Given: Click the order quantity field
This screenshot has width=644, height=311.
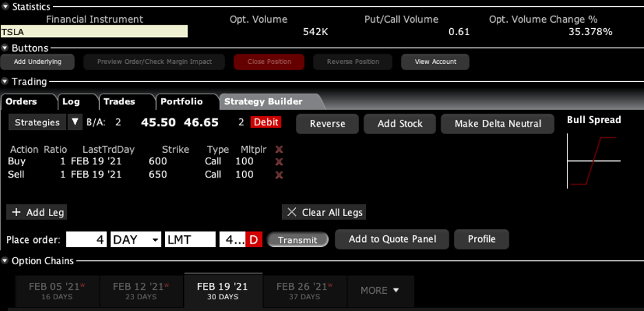Looking at the screenshot, I should point(87,240).
